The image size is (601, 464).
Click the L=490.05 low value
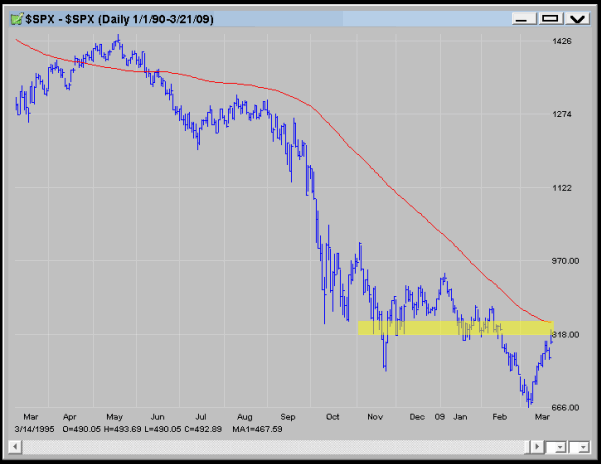[x=163, y=429]
